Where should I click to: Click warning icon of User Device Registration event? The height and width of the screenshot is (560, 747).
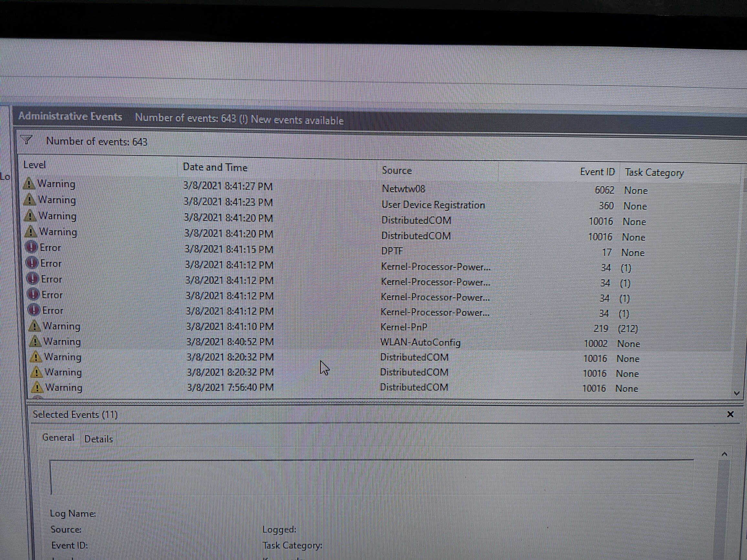coord(30,200)
